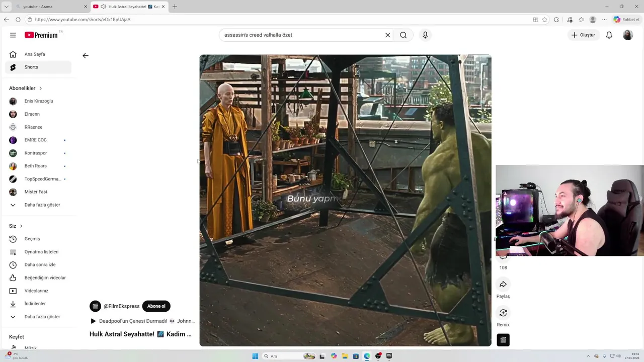
Task: Open taskbar clock showing 19:31
Action: click(632, 356)
